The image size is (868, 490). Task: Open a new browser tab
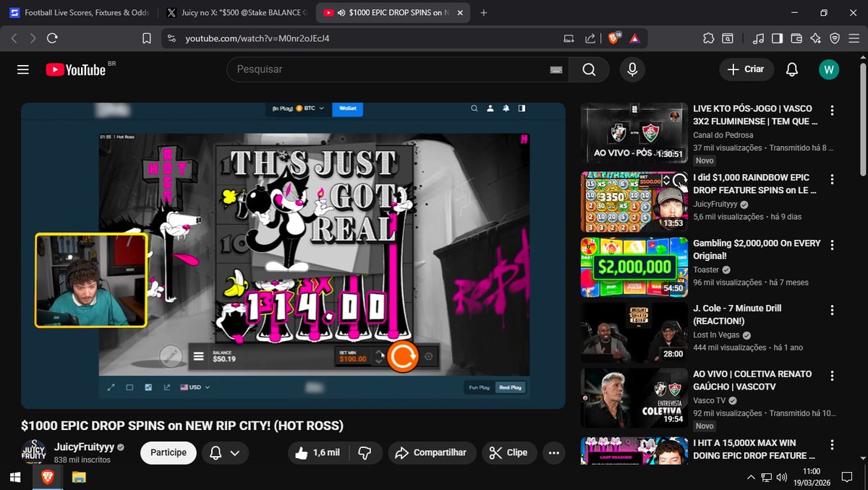tap(483, 13)
